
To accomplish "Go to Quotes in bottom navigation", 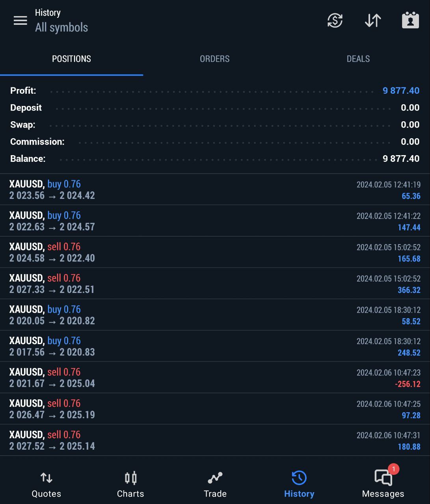I will (47, 484).
